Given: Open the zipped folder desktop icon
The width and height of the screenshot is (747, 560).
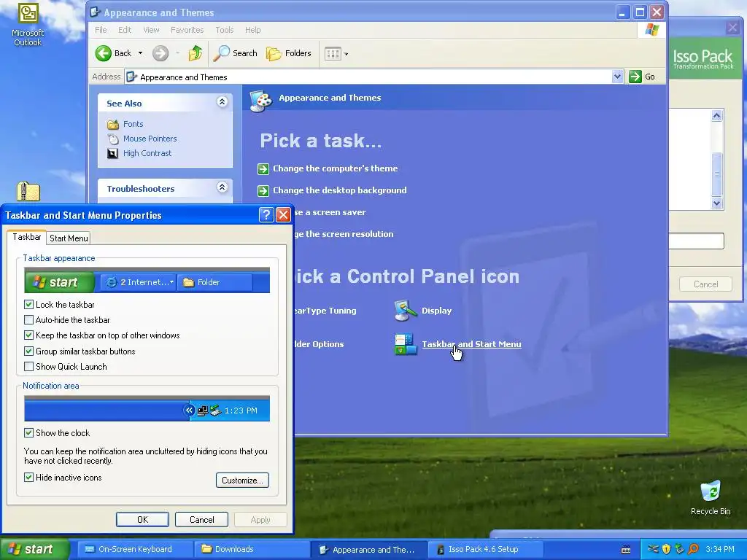Looking at the screenshot, I should pyautogui.click(x=28, y=192).
